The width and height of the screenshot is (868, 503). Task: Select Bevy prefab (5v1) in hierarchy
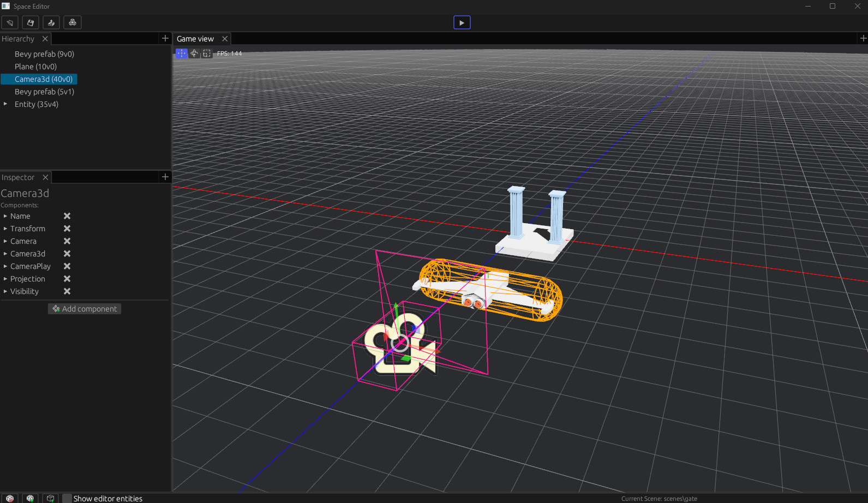click(x=44, y=92)
